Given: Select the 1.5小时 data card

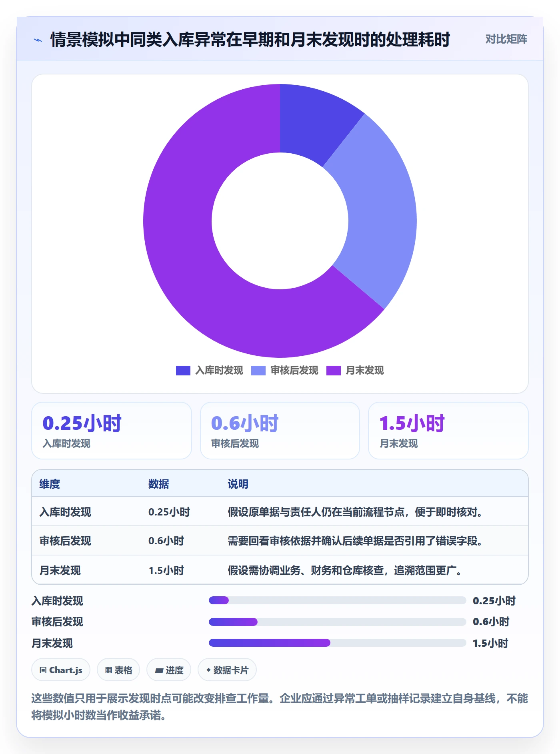Looking at the screenshot, I should coord(448,431).
